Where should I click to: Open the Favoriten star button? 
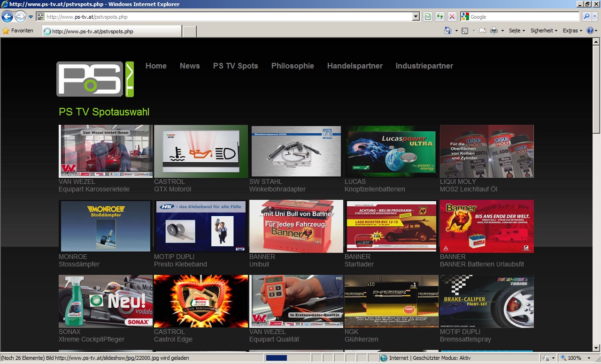click(18, 30)
